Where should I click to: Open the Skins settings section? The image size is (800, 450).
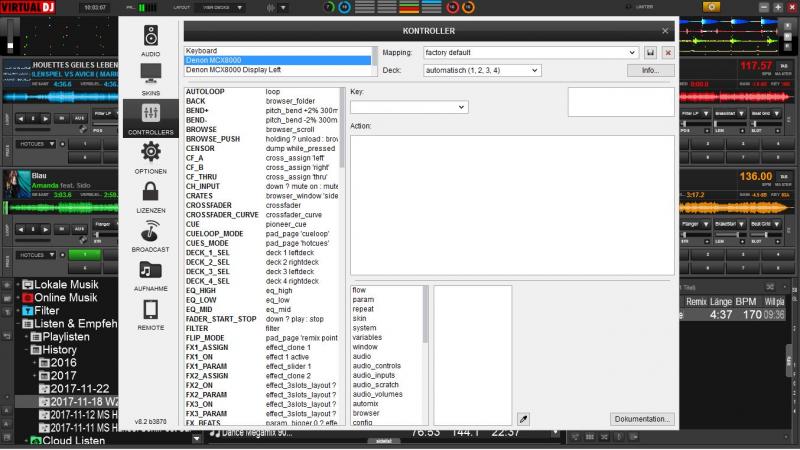click(x=151, y=80)
